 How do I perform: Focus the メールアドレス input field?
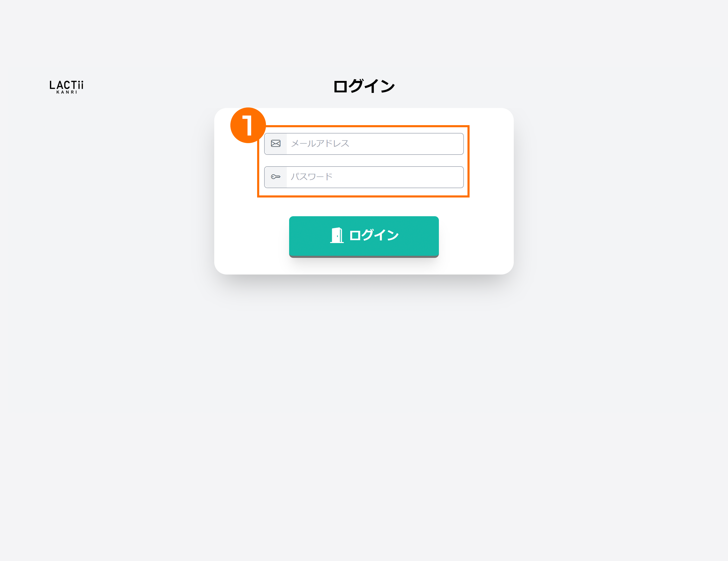click(x=364, y=144)
